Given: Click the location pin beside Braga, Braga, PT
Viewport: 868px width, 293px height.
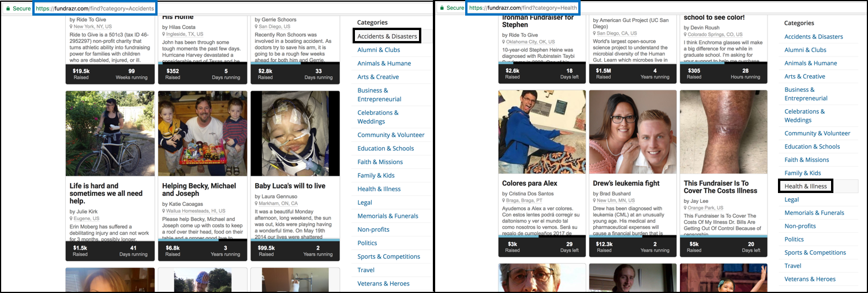Looking at the screenshot, I should (504, 200).
